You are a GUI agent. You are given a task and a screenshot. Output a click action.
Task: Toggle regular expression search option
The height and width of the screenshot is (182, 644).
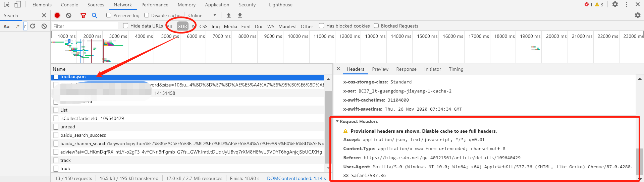coord(17,26)
